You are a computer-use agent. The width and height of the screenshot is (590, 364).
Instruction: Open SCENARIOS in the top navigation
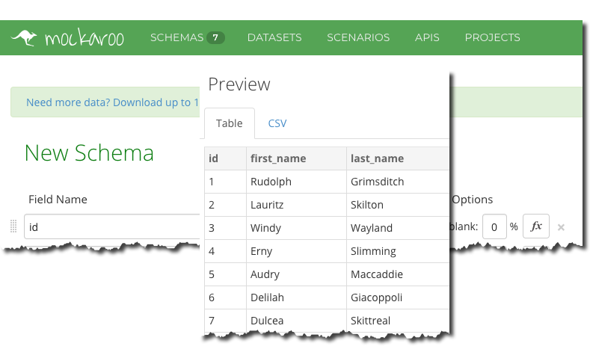(358, 37)
